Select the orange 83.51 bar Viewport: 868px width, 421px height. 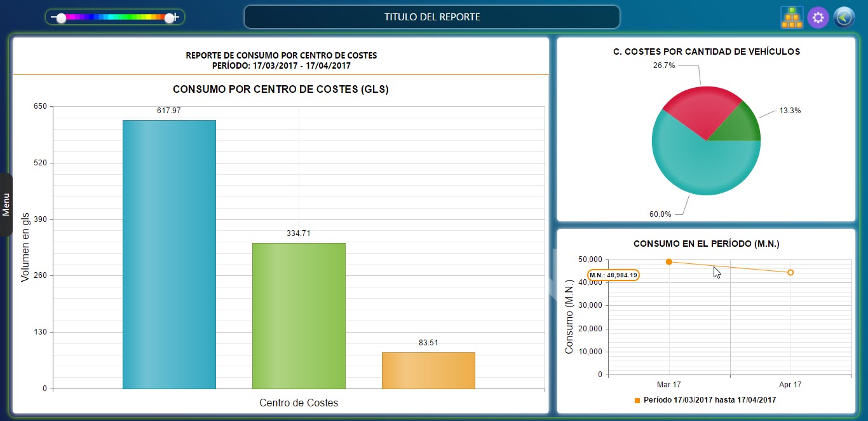pyautogui.click(x=428, y=370)
